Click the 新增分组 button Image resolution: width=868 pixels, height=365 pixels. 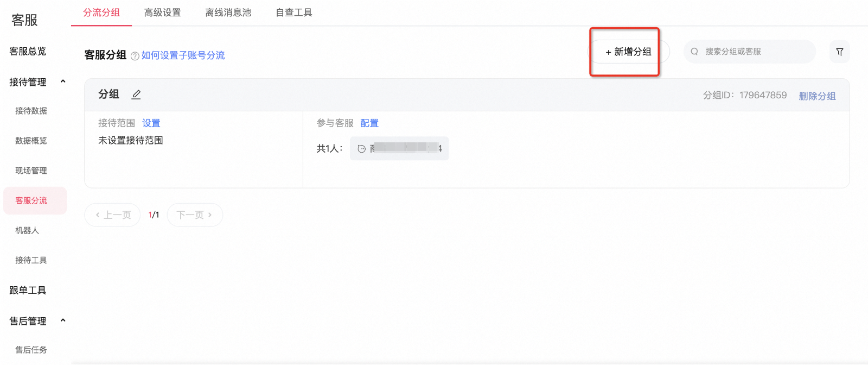pos(629,52)
